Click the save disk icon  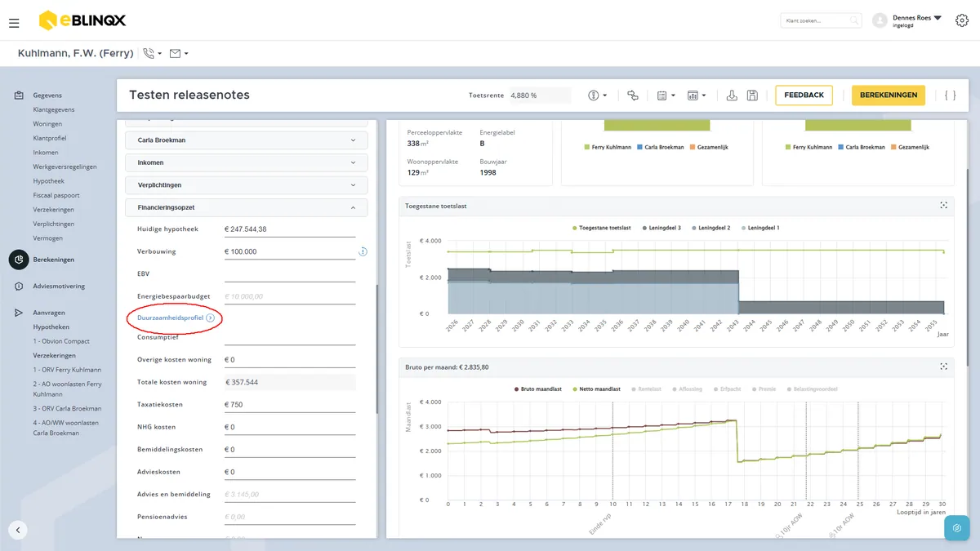point(752,96)
